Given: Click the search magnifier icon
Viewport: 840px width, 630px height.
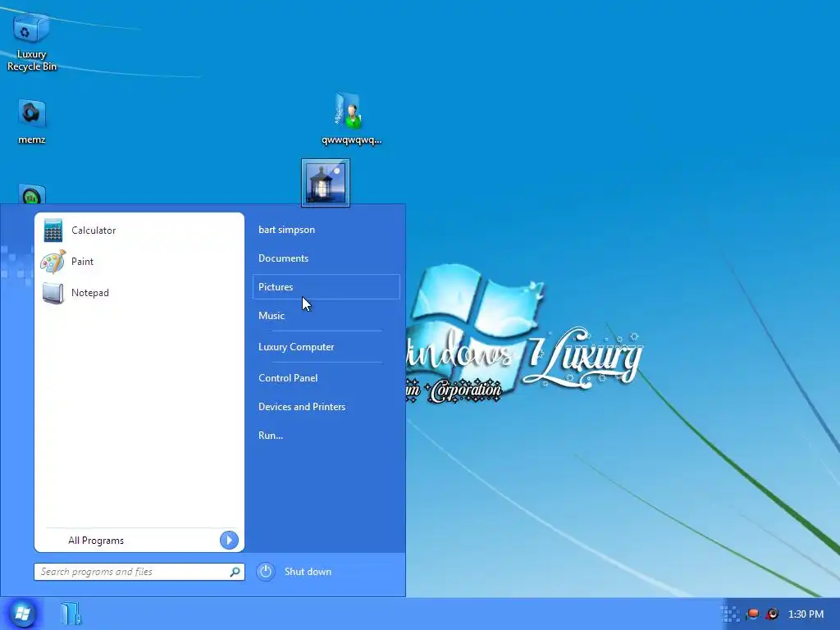Looking at the screenshot, I should [235, 572].
